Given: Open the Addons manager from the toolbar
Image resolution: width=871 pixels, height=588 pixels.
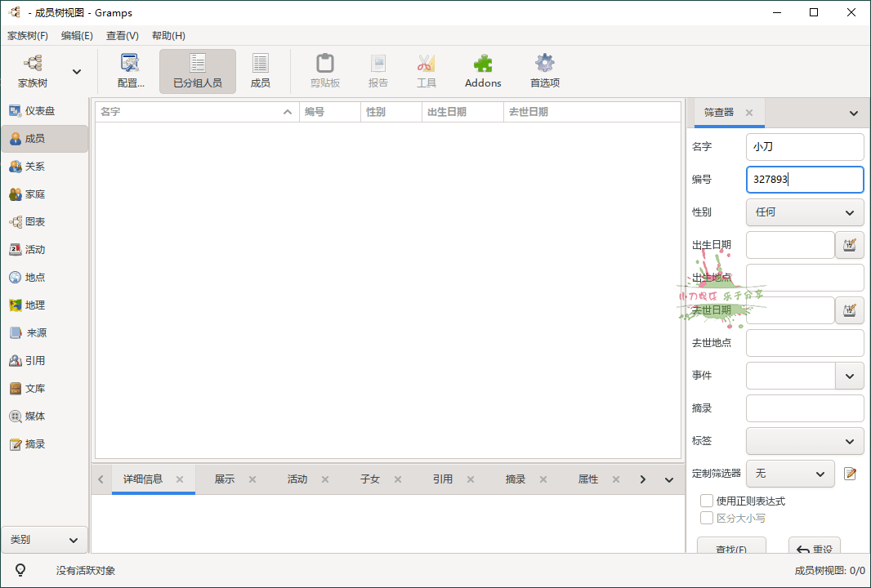Looking at the screenshot, I should pyautogui.click(x=482, y=70).
